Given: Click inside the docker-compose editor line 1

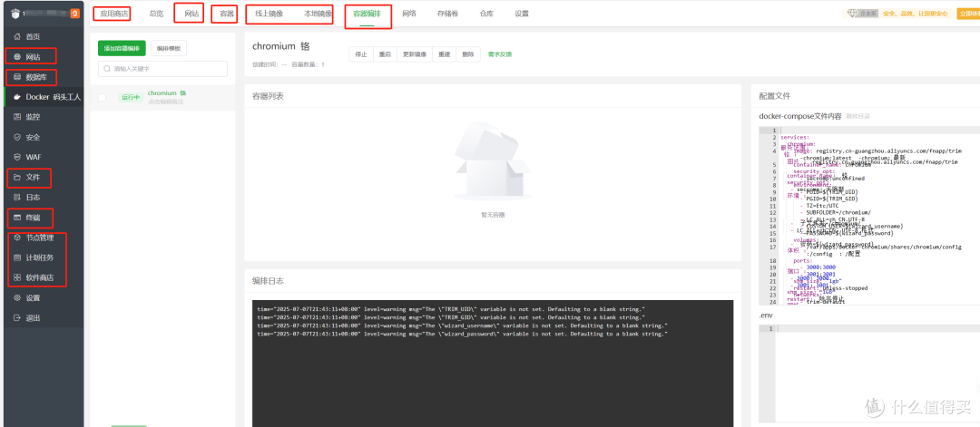Looking at the screenshot, I should coord(877,130).
